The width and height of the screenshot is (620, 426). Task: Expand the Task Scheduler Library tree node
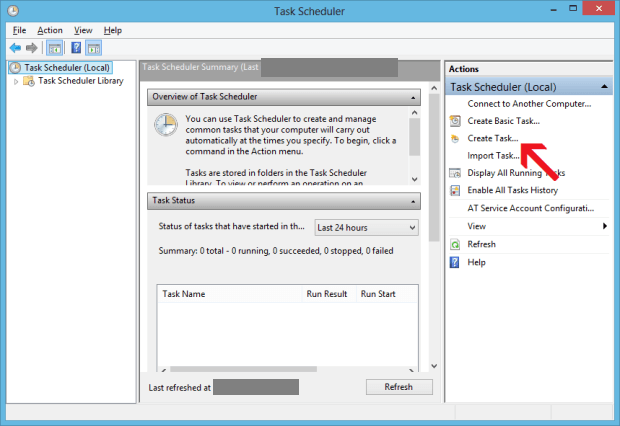16,81
